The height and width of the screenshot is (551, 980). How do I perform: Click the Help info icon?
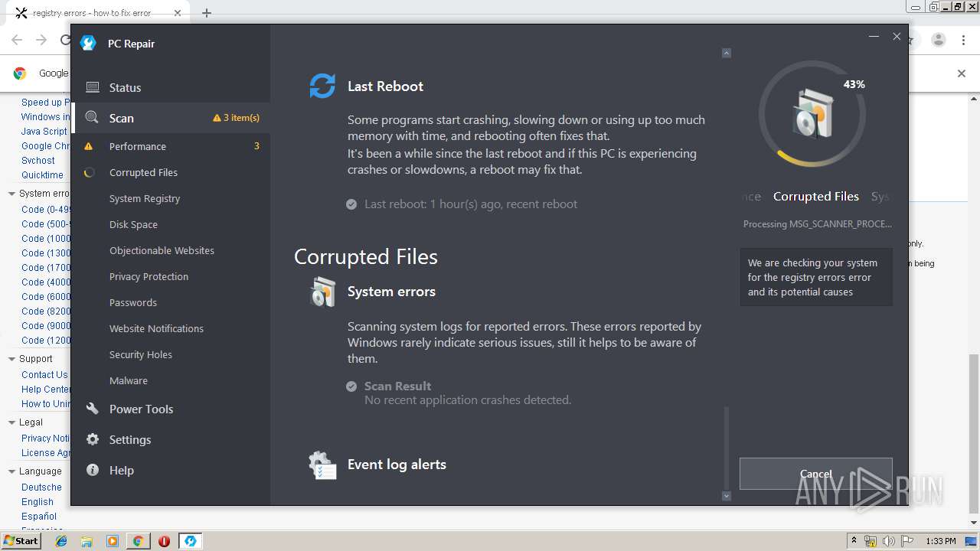pos(93,470)
